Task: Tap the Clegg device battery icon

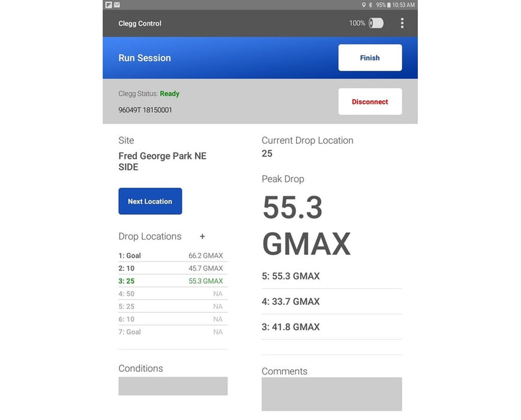Action: coord(376,23)
